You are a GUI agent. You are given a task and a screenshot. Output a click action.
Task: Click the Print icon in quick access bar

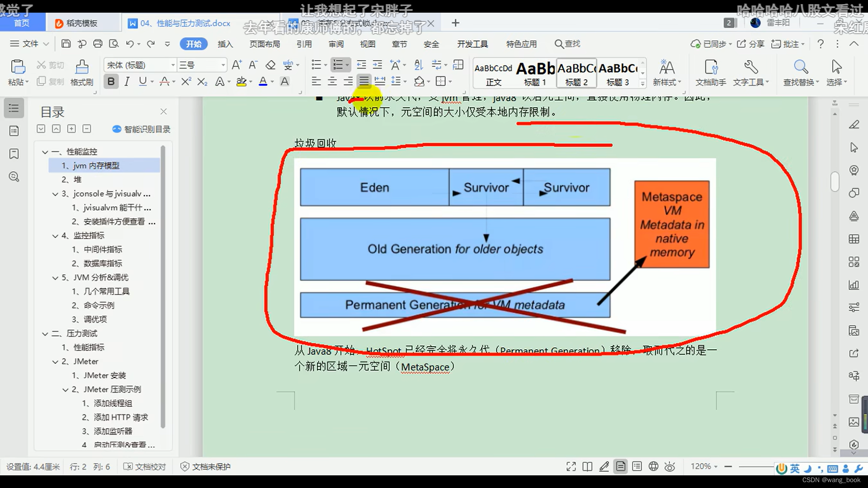[x=98, y=44]
